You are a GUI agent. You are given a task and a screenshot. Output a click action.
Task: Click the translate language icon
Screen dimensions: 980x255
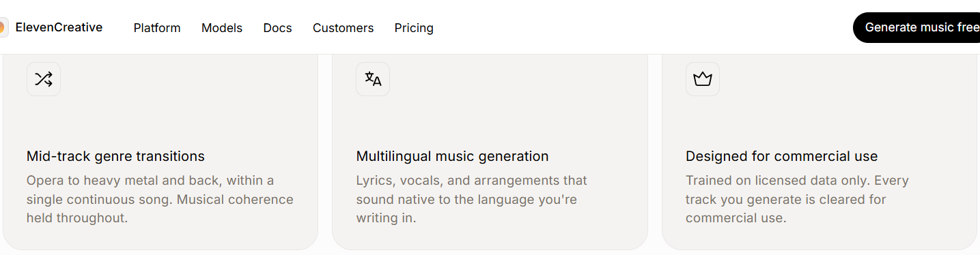point(373,79)
